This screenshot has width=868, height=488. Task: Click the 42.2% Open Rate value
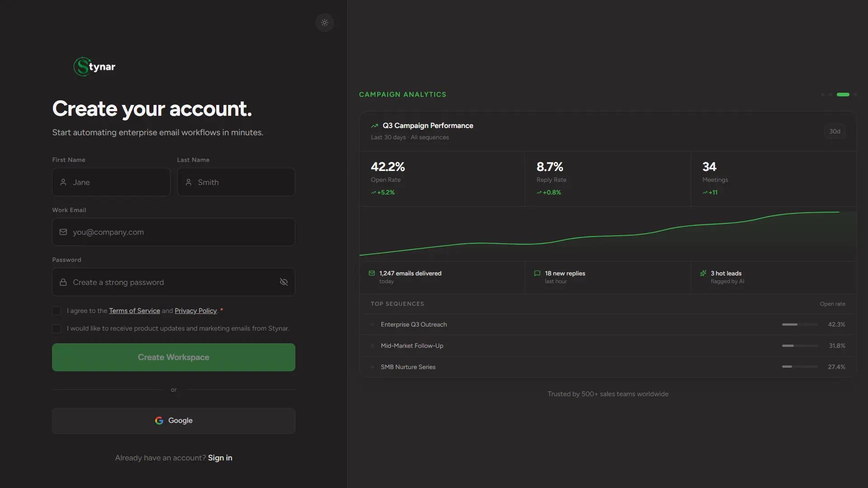388,167
